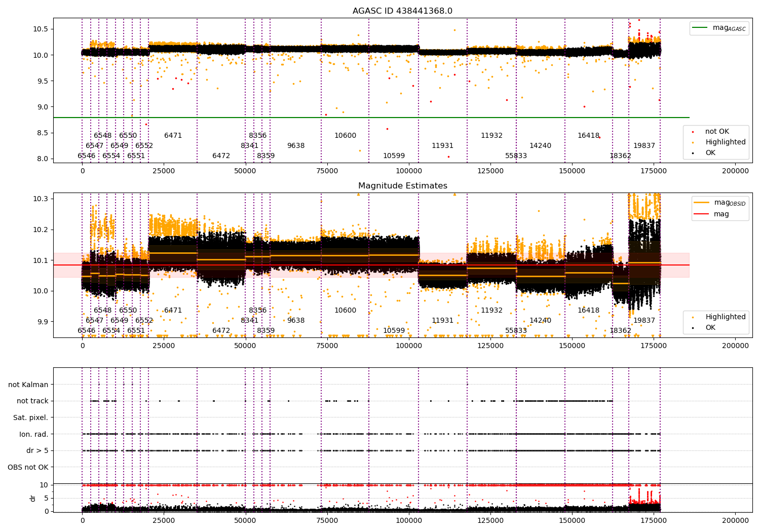Click the 'dr > 5' row label
The height and width of the screenshot is (532, 760).
tap(37, 450)
